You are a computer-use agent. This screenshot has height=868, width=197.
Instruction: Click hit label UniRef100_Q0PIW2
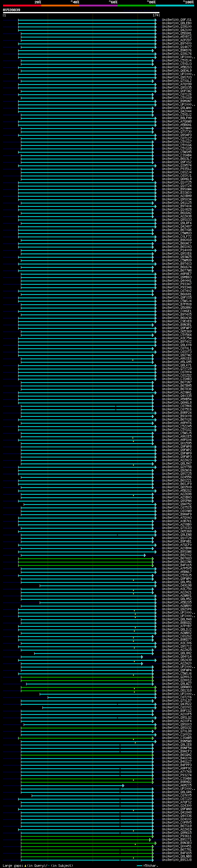[176, 91]
